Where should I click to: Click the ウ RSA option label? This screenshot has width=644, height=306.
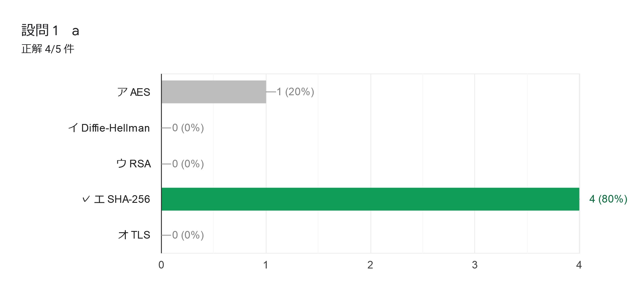tap(134, 164)
